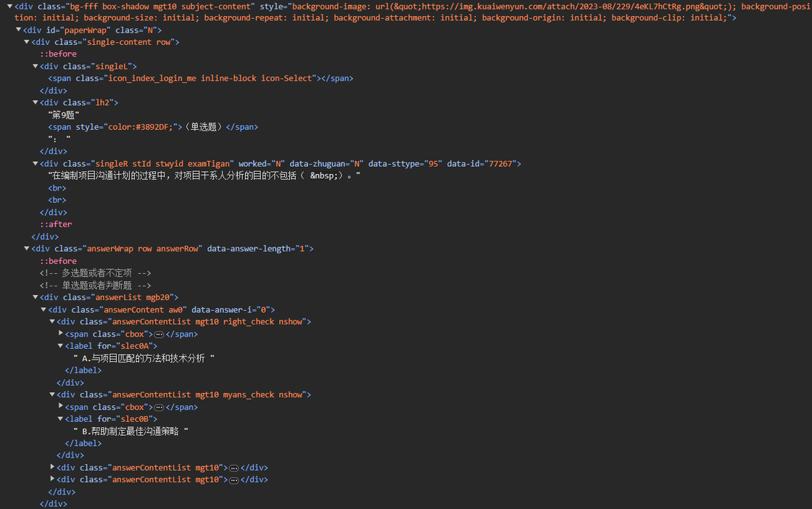Expand the cbox span inside myans_check div
Viewport: 812px width, 509px height.
(61, 407)
